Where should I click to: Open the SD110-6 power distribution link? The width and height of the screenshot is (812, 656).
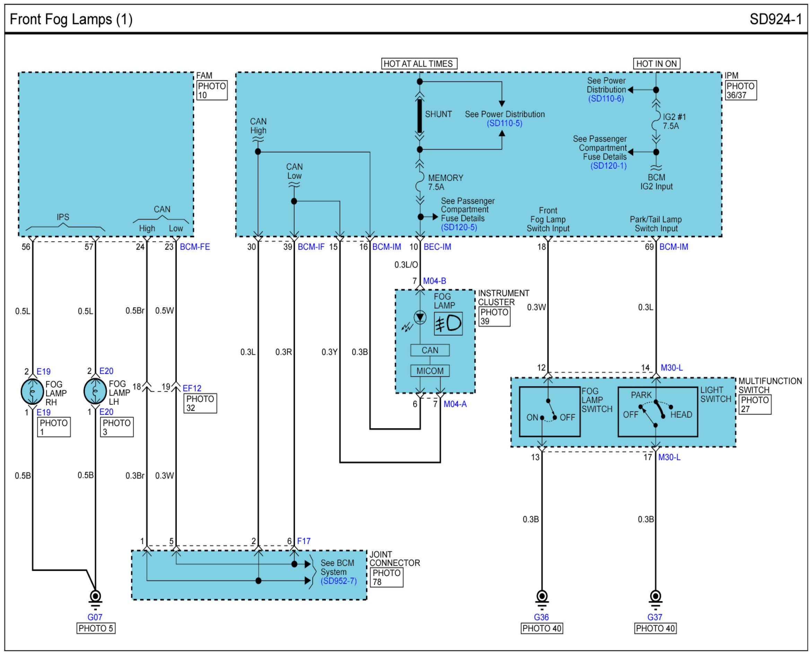[x=606, y=99]
